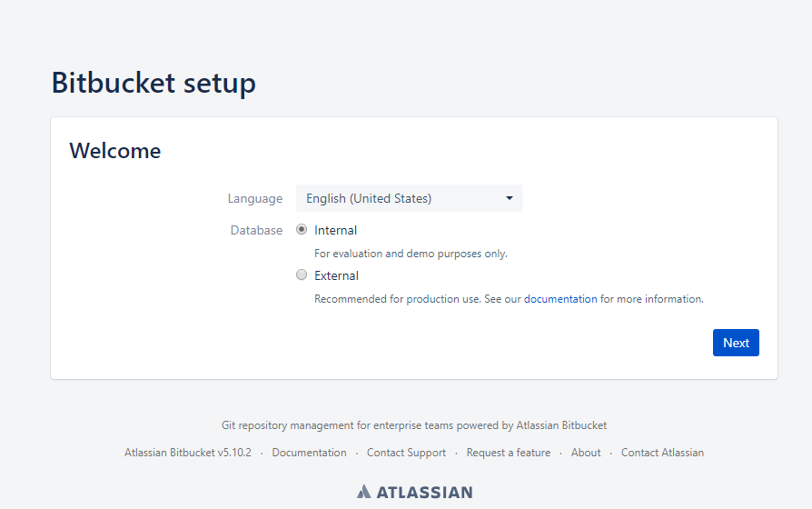Image resolution: width=812 pixels, height=509 pixels.
Task: Click the Bitbucket setup page title
Action: (x=153, y=83)
